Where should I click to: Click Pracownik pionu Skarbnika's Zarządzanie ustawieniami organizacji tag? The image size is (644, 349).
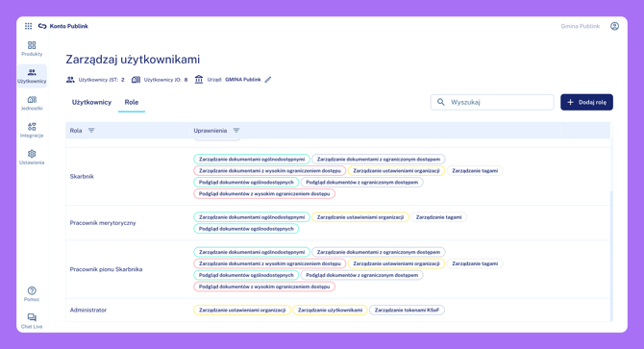click(396, 263)
